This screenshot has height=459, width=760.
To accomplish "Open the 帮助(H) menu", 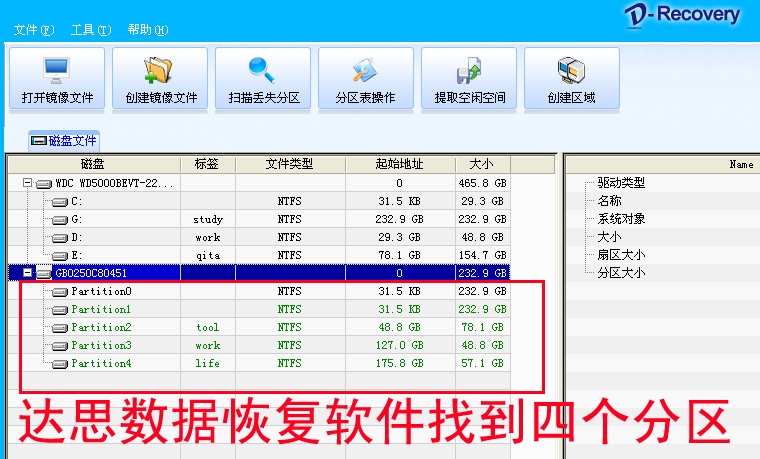I will click(148, 30).
